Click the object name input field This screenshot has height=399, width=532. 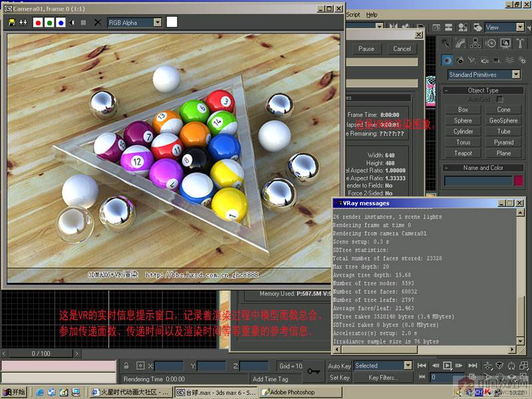(x=477, y=180)
